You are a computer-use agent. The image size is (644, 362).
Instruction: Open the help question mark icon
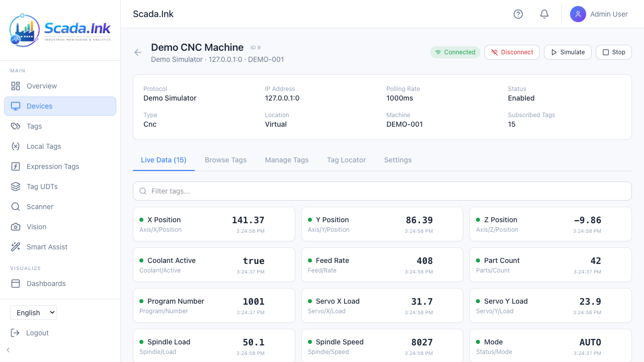(518, 14)
